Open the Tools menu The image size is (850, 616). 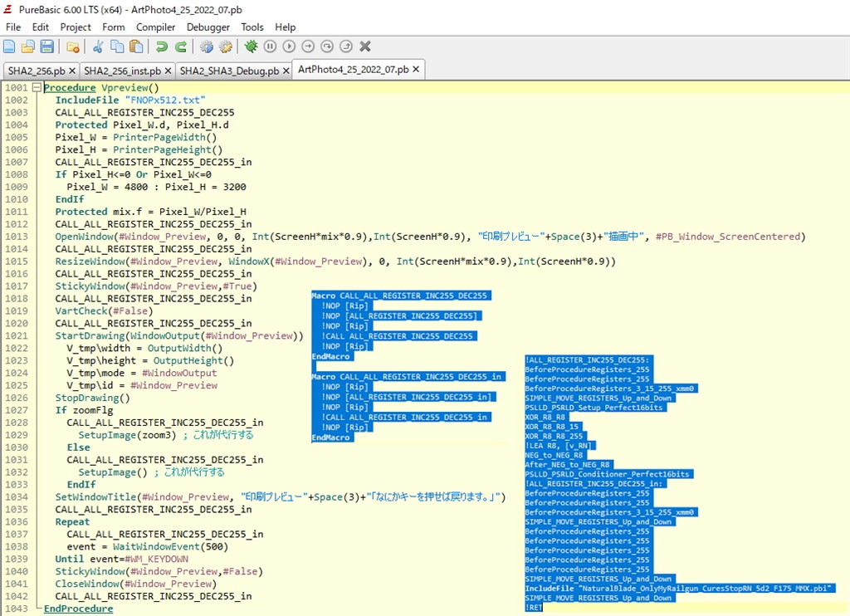252,27
